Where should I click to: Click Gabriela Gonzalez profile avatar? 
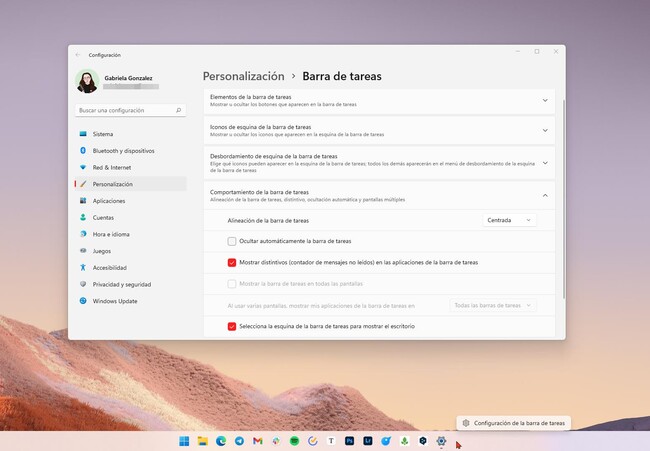click(87, 81)
